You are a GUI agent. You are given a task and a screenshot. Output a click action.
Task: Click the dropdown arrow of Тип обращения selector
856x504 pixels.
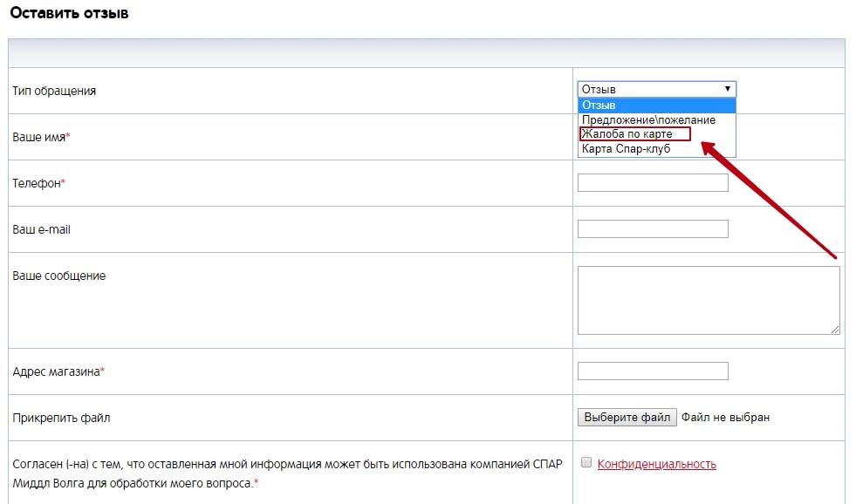pos(727,89)
